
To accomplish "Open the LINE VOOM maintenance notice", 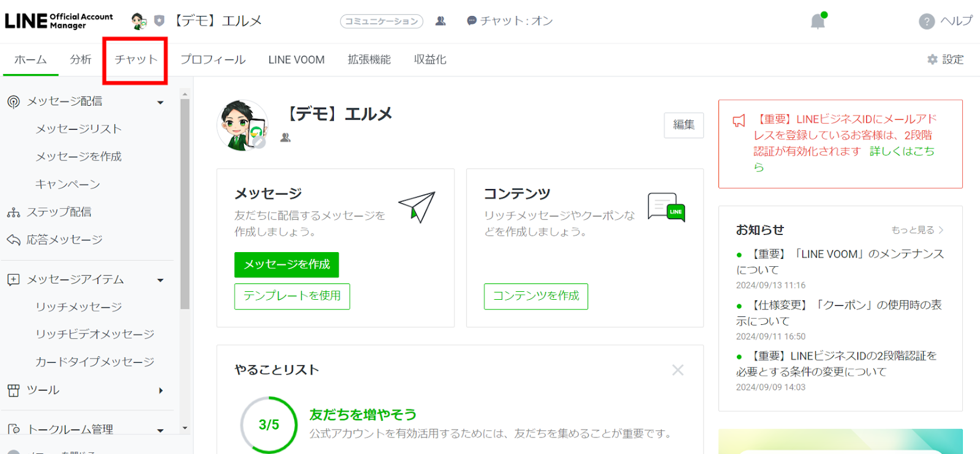I will (840, 262).
